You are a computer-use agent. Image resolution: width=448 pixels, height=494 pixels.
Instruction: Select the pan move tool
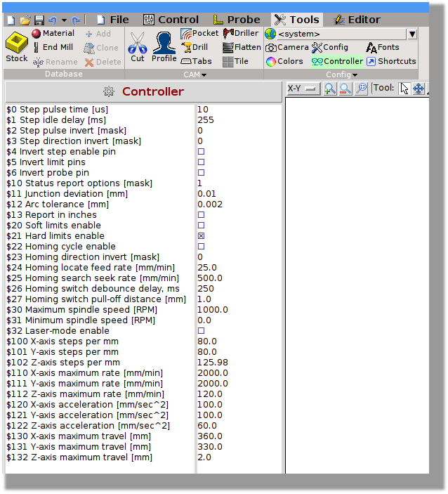[419, 89]
